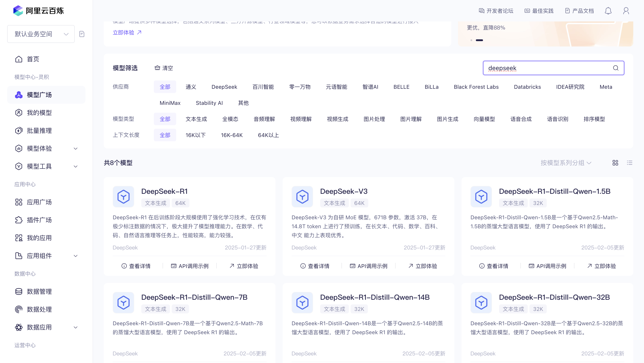Filter model type by 文本生成
This screenshot has height=363, width=644.
196,119
